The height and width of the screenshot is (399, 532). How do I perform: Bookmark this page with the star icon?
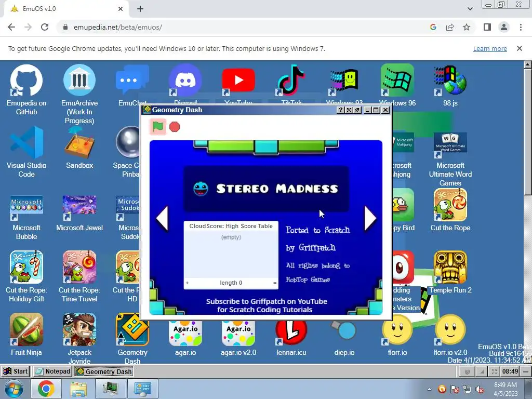467,27
